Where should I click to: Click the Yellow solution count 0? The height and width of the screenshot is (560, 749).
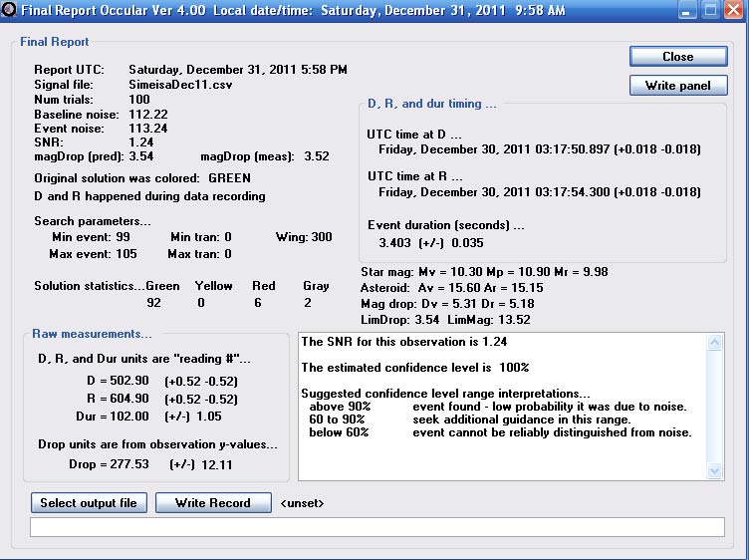click(x=201, y=303)
